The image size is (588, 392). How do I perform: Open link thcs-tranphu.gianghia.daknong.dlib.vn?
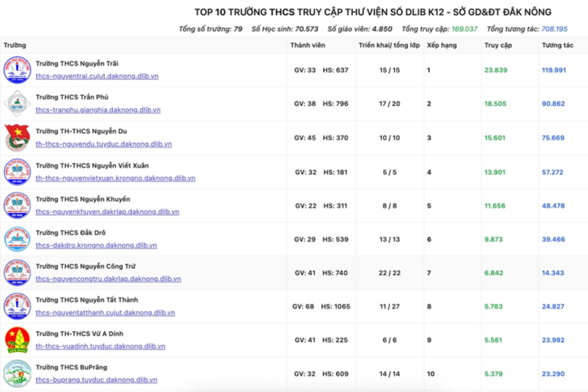tap(98, 110)
